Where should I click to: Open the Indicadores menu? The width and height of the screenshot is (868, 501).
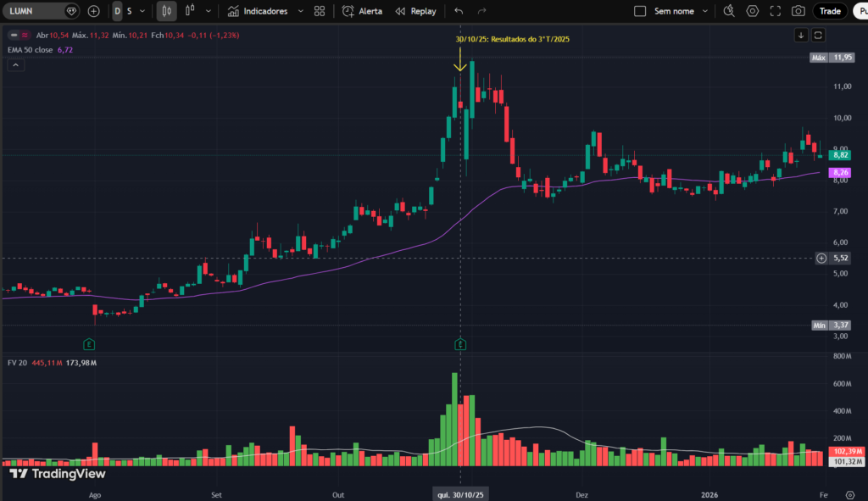coord(263,11)
